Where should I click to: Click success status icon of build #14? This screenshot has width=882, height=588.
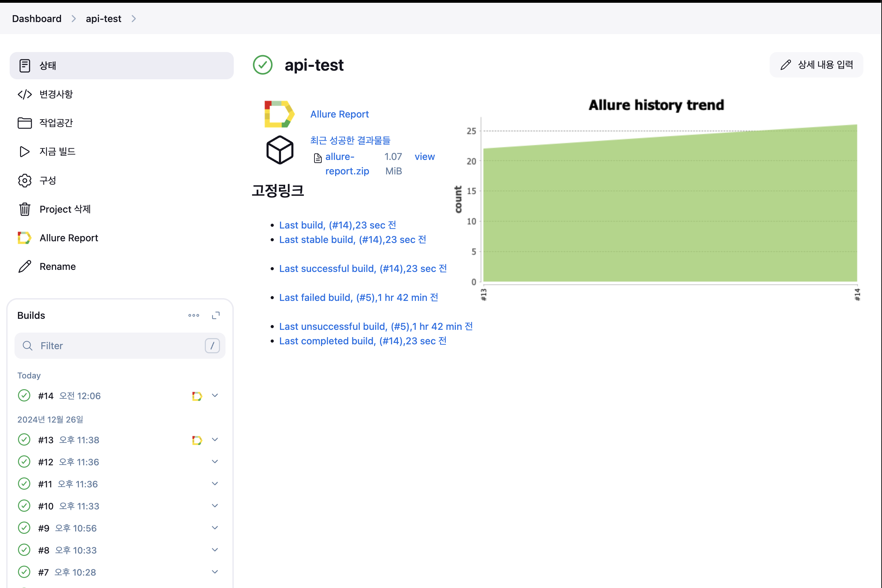(24, 396)
